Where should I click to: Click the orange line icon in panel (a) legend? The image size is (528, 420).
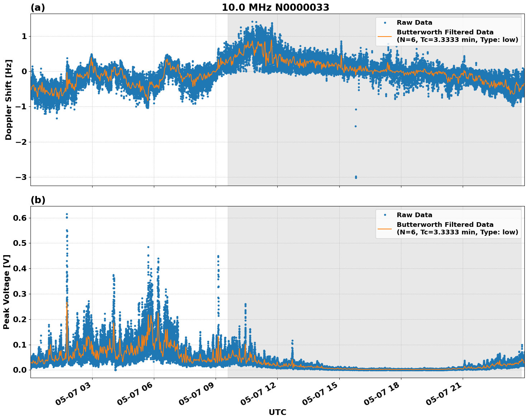tap(385, 36)
